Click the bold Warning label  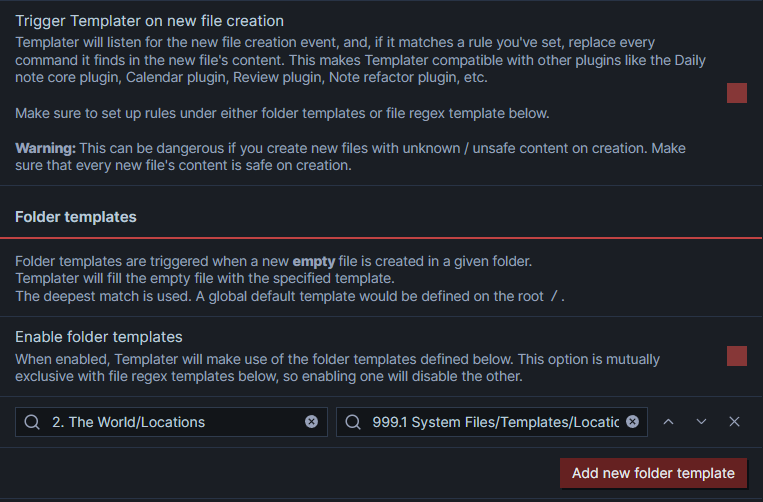[x=45, y=148]
